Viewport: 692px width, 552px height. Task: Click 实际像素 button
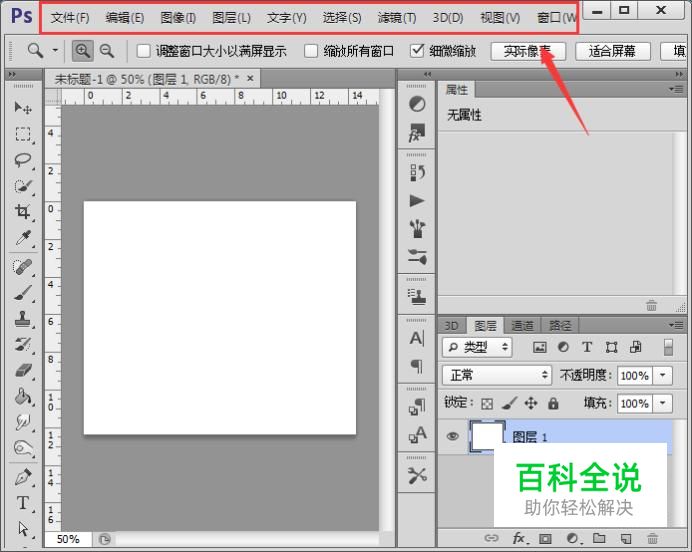528,51
